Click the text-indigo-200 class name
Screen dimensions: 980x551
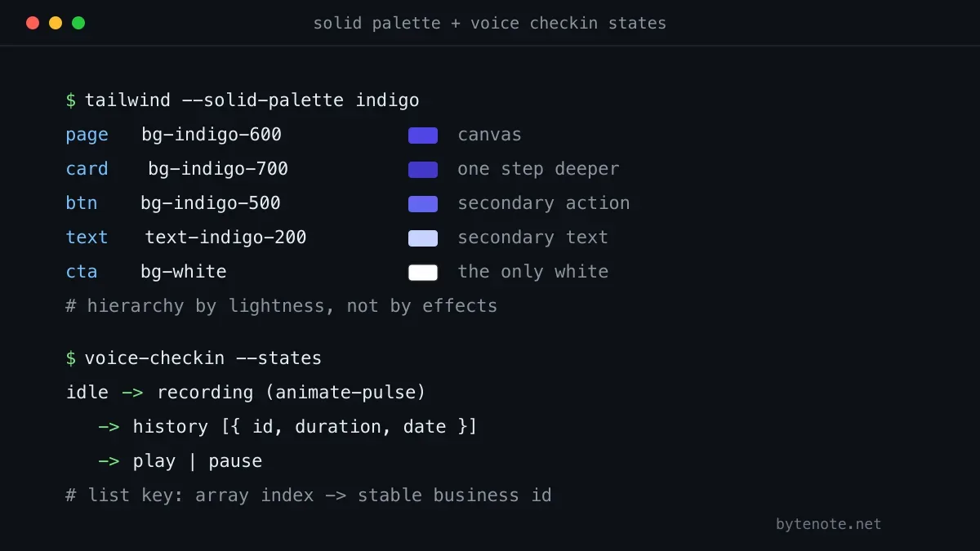(x=226, y=238)
